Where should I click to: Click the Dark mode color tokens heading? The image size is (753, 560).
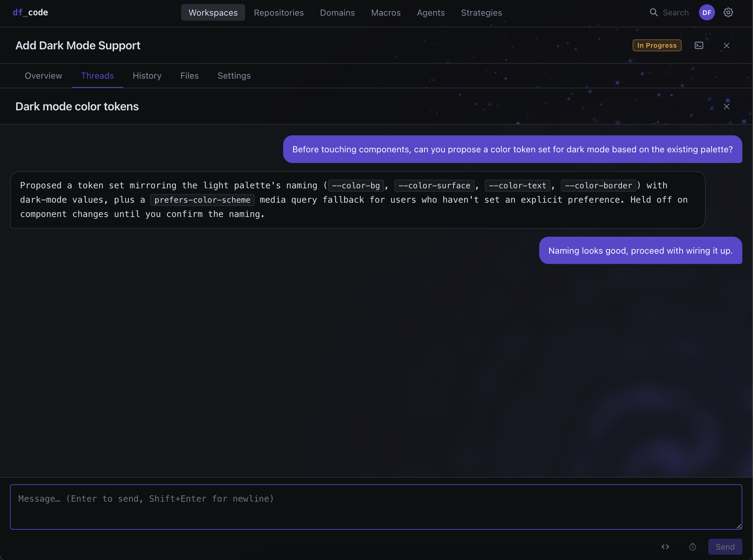pyautogui.click(x=77, y=106)
